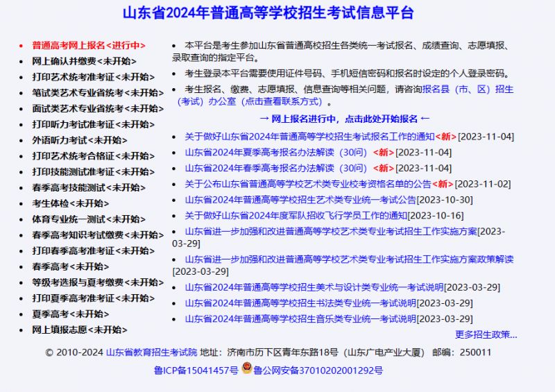Open 鲁公网安备37010202001292号 link

(x=318, y=370)
